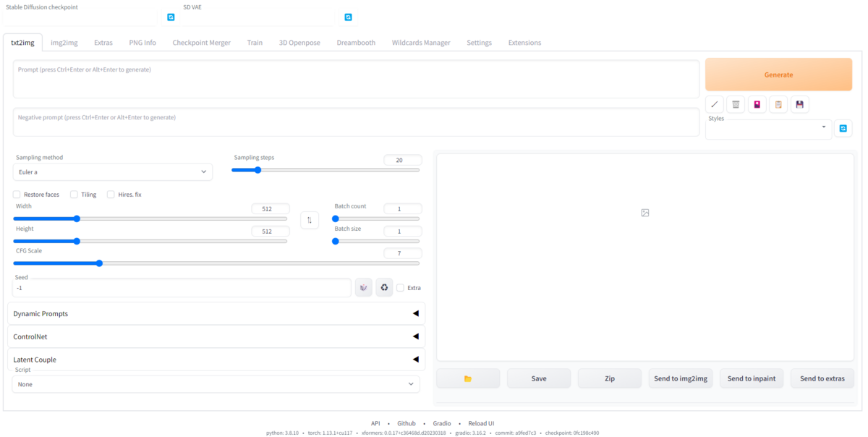Viewport: 868px width, 437px height.
Task: Go to Checkpoint Merger tab
Action: click(x=202, y=43)
